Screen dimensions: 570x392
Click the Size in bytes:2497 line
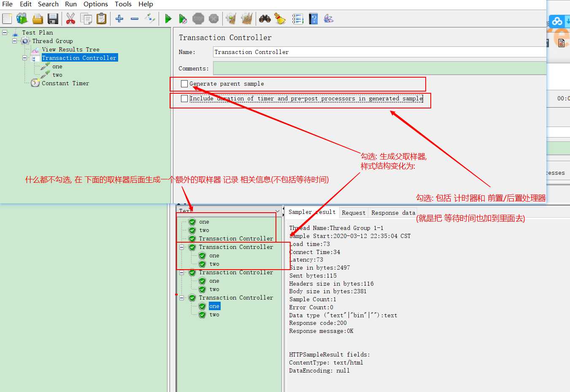point(319,268)
